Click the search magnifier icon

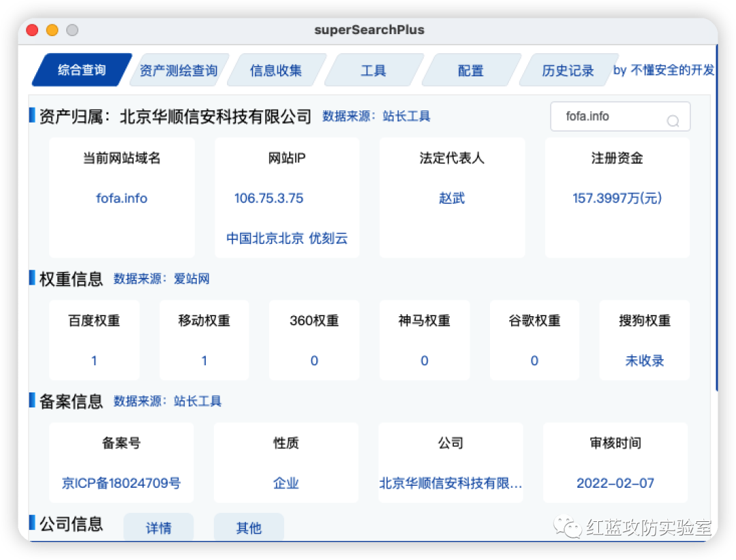coord(673,121)
